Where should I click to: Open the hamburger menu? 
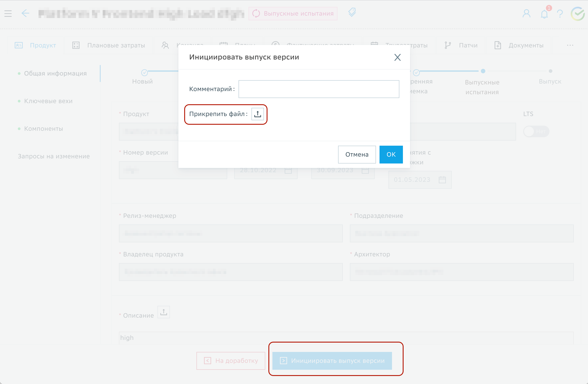[8, 14]
